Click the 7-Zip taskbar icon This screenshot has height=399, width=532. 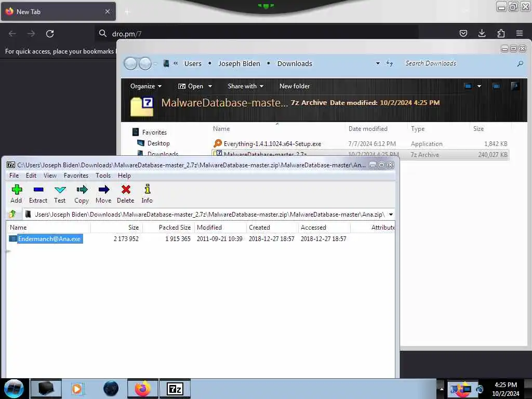pos(175,389)
